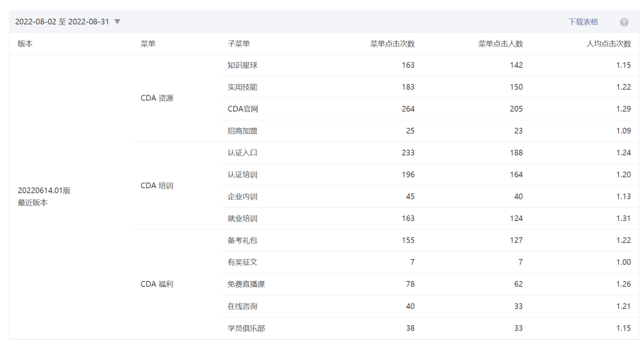This screenshot has width=644, height=346.
Task: Select click count 78 for 免费直播课
Action: 410,284
